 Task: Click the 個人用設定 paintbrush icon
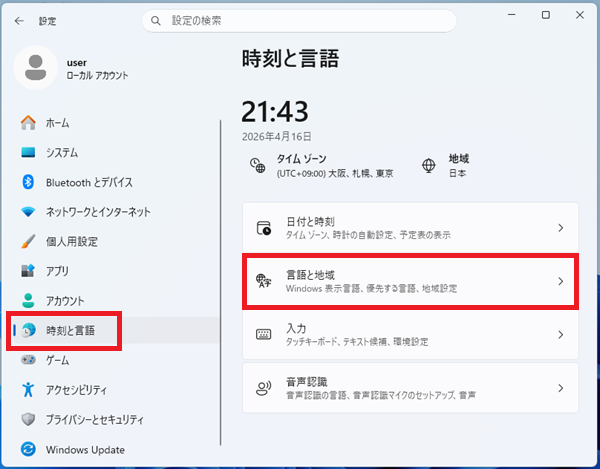pyautogui.click(x=28, y=241)
